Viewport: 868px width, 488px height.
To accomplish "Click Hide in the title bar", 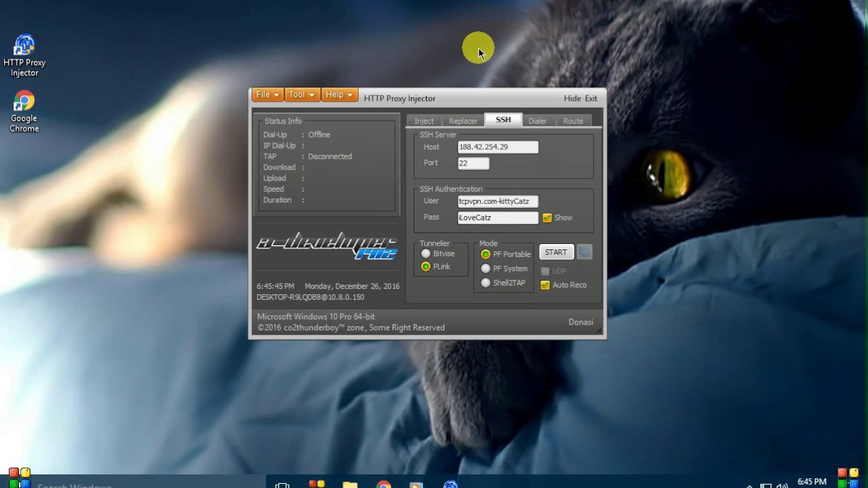I will coord(572,98).
